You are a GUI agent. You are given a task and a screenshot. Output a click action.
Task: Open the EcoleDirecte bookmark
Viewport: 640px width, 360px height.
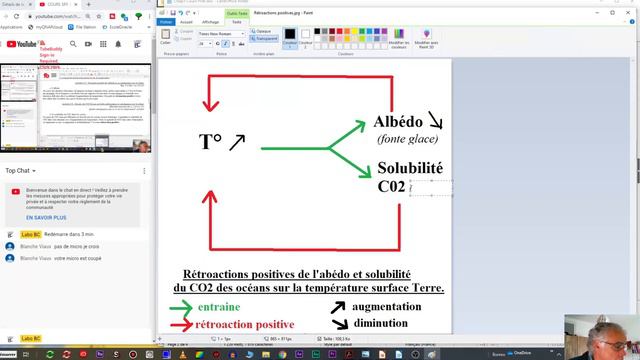pos(117,27)
